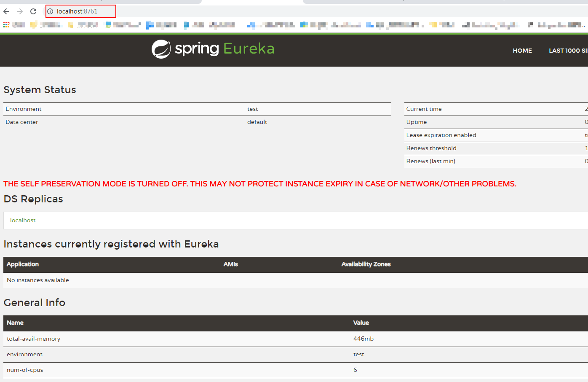Screen dimensions: 588x382
Task: Select the System Status heading
Action: tap(40, 90)
